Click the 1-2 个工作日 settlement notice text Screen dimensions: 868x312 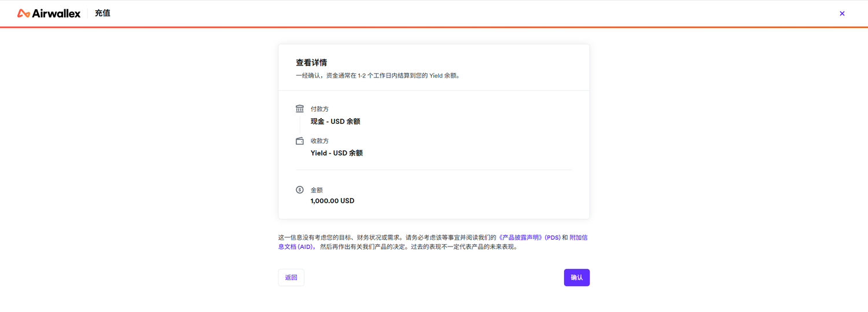(x=377, y=75)
